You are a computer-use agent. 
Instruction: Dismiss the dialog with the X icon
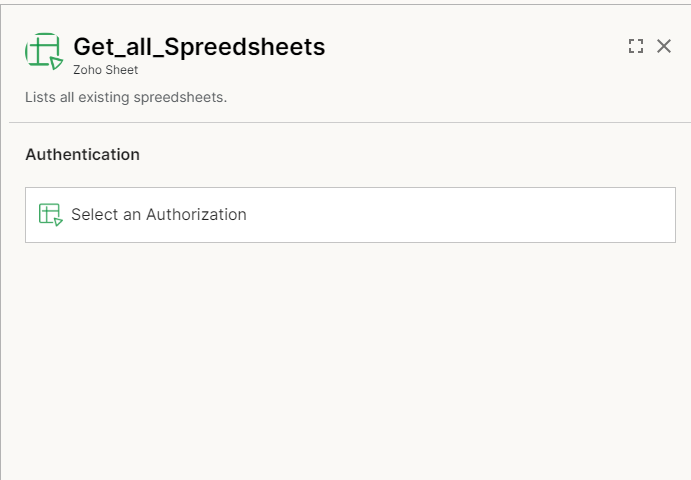(664, 46)
